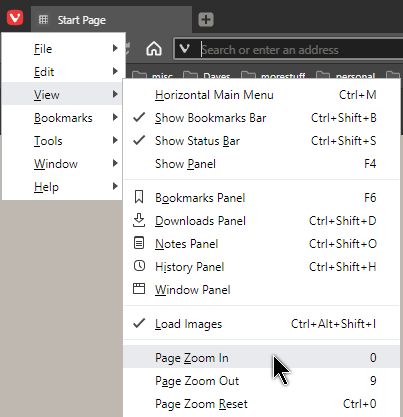Disable the Load Images option
Viewport: 403px width, 417px height.
[262, 324]
